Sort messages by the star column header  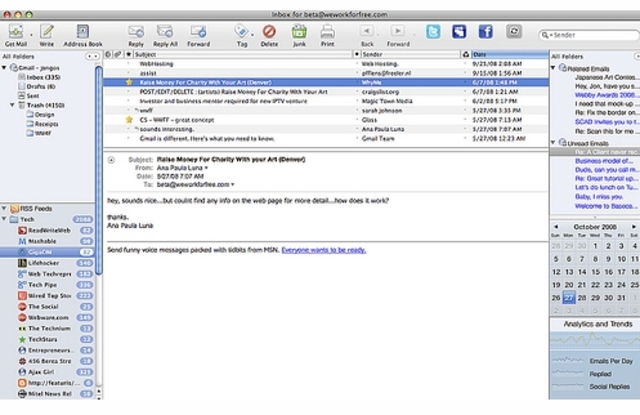tap(129, 54)
